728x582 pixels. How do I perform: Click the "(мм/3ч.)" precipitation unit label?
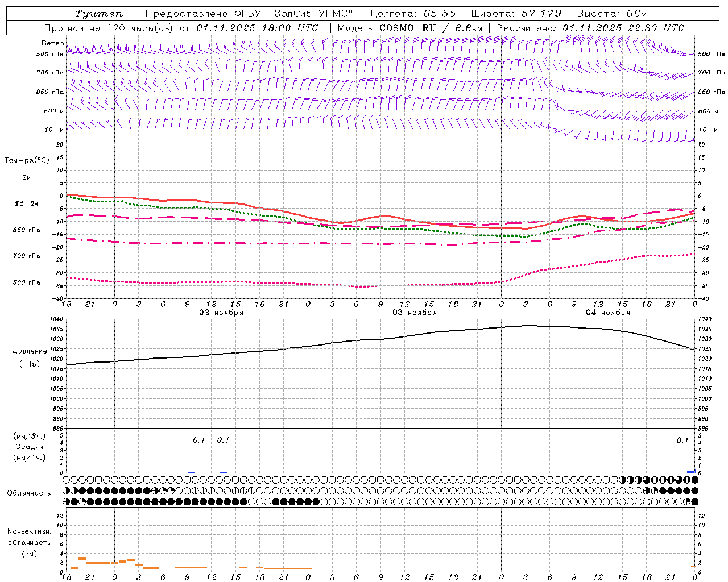30,436
